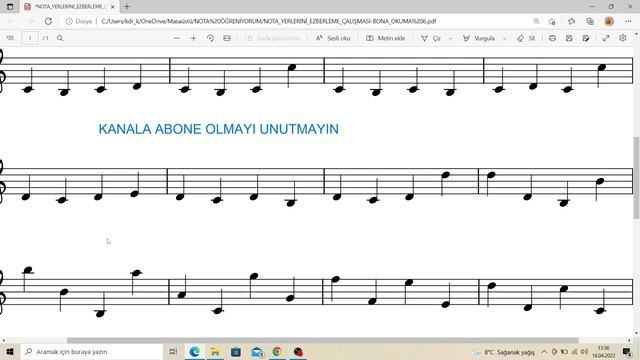
Task: Open Task View on the taskbar
Action: pos(173,351)
